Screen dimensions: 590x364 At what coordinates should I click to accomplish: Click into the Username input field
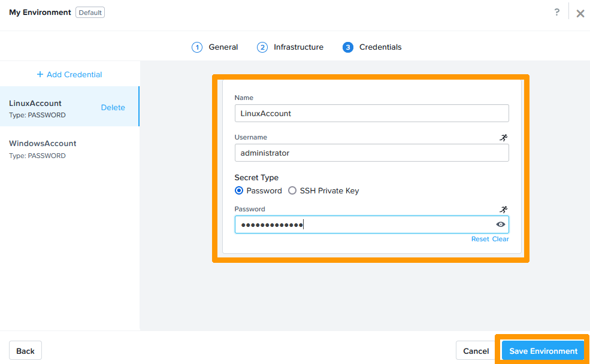pyautogui.click(x=371, y=153)
